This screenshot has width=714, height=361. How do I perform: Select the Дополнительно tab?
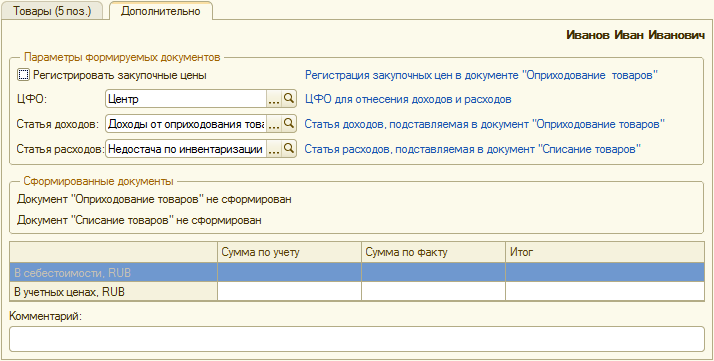tap(161, 11)
